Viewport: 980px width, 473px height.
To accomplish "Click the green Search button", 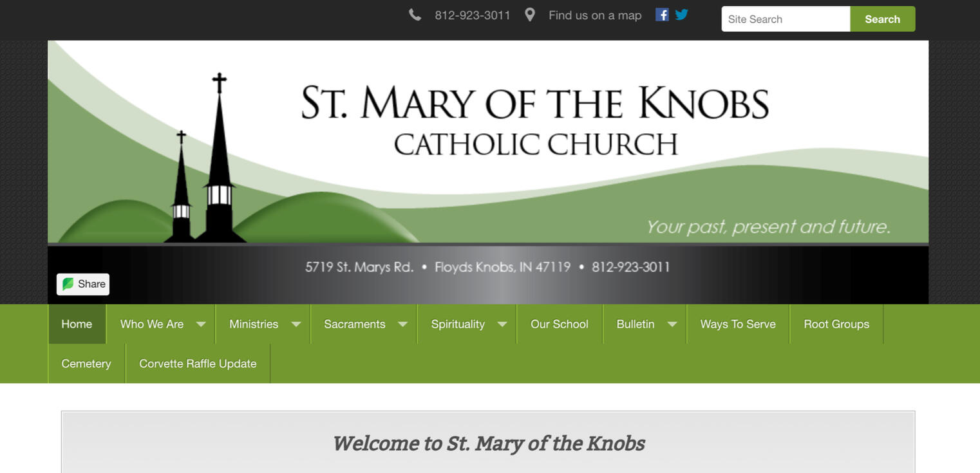I will (x=882, y=19).
